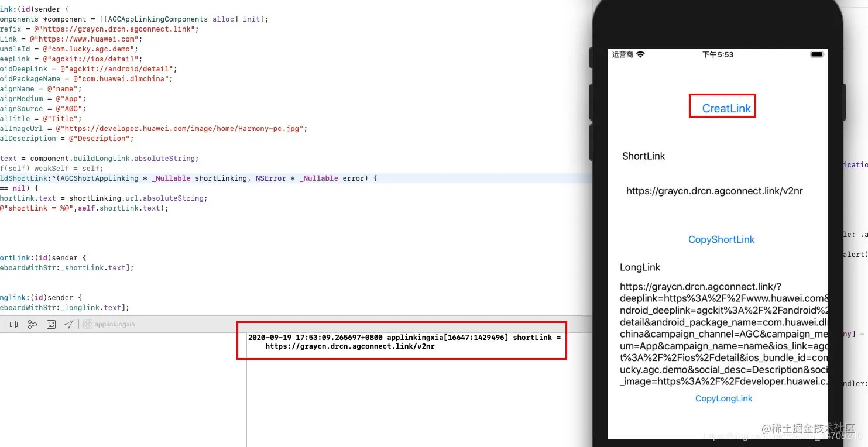Click the long link text starting with deeplink=https
Image resolution: width=868 pixels, height=447 pixels.
tap(723, 334)
